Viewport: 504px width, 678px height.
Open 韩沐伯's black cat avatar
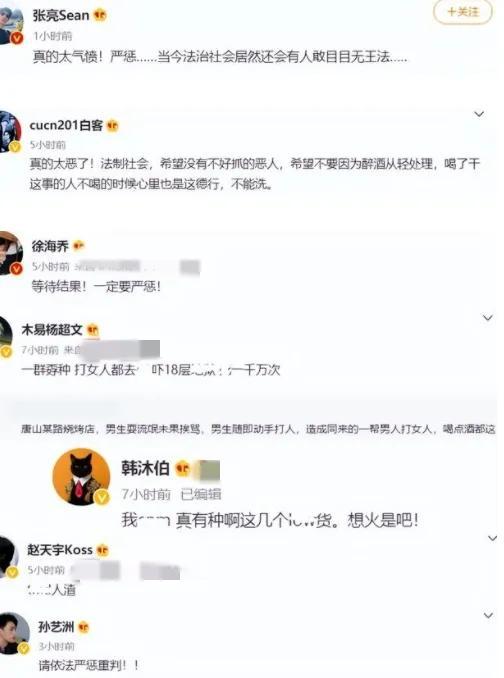[x=81, y=477]
